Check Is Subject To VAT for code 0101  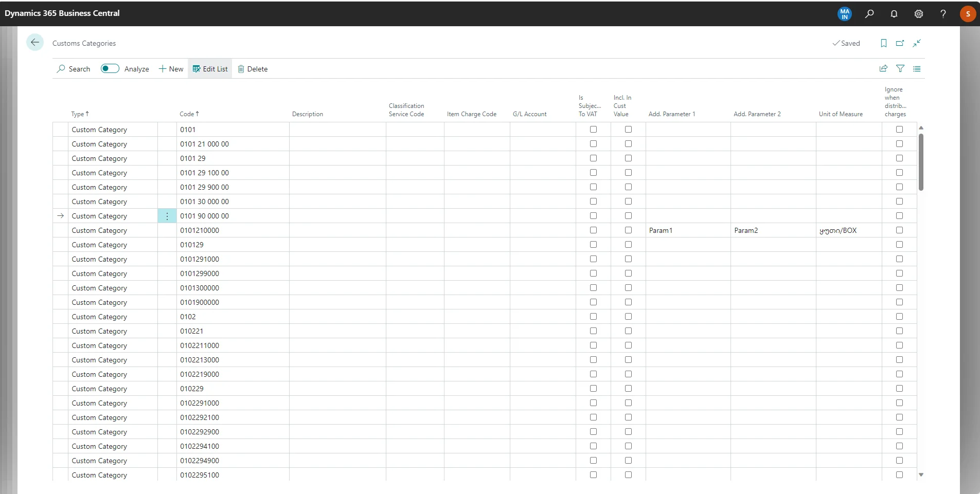592,130
